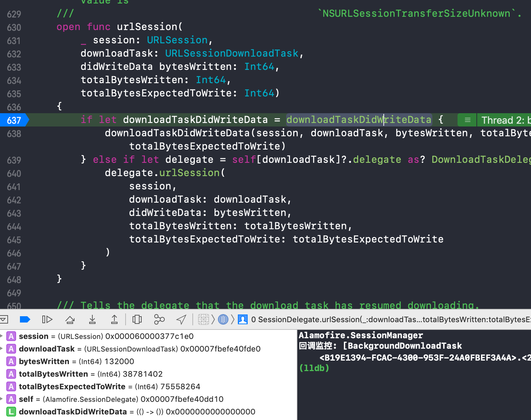531x420 pixels.
Task: Select Thread icon in debug jump bar
Action: click(223, 319)
